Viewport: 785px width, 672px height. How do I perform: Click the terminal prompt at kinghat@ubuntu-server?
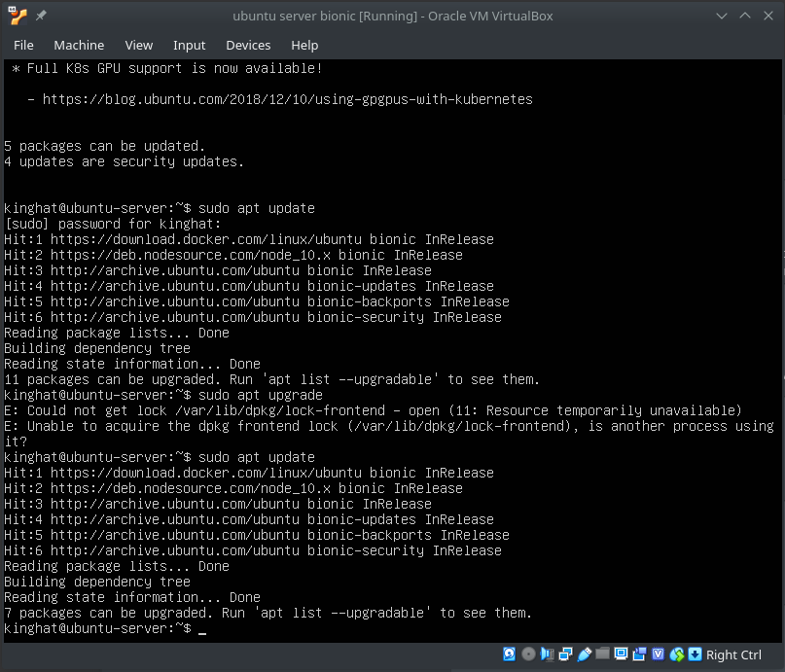tap(97, 629)
